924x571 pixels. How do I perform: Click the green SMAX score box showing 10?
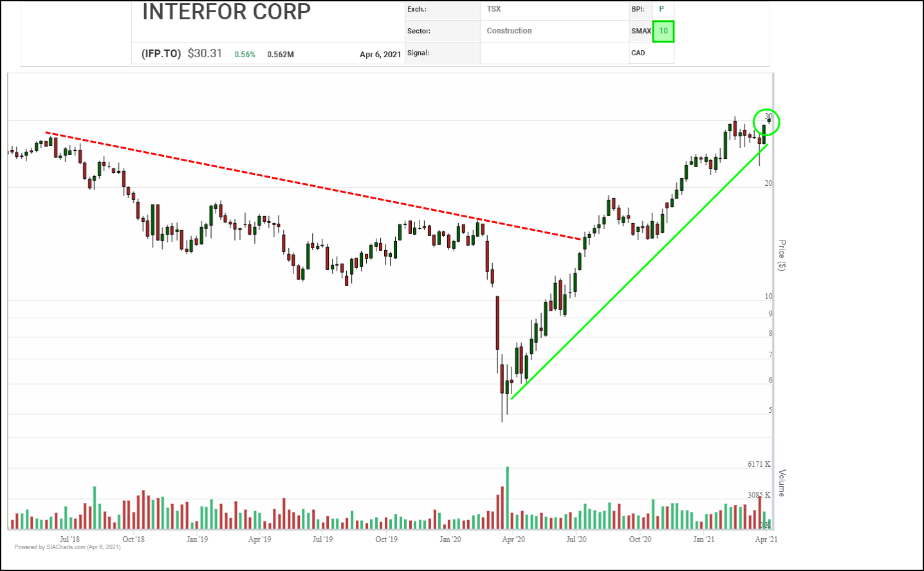(x=663, y=31)
